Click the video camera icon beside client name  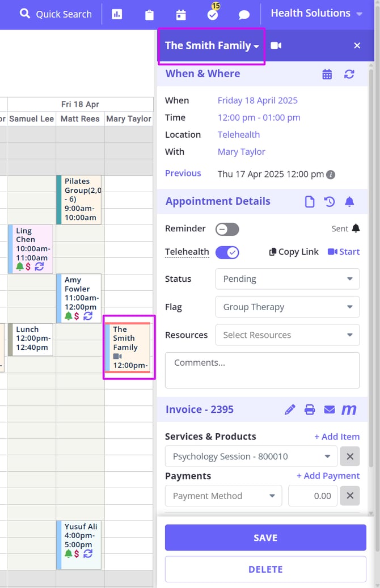(x=276, y=45)
